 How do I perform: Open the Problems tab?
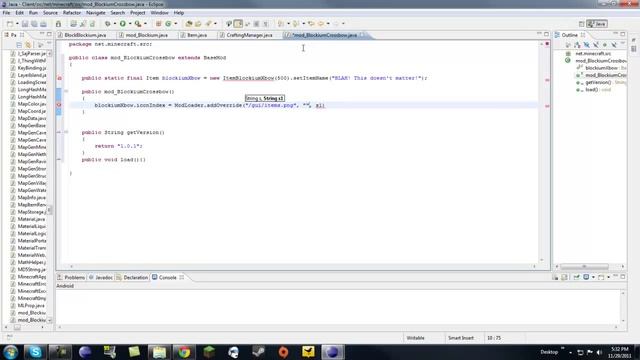[71, 278]
